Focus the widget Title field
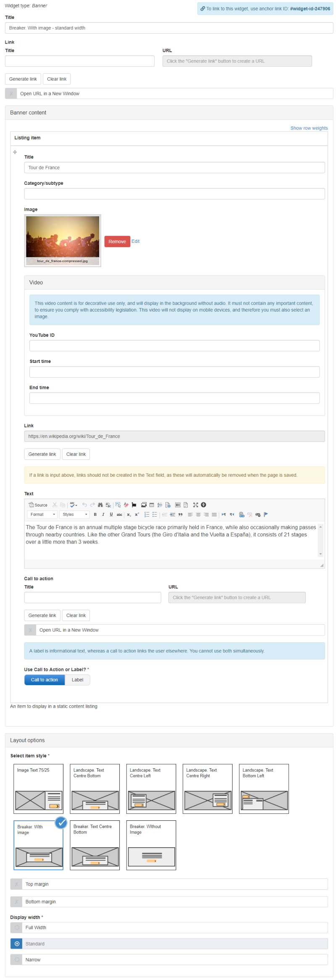 pyautogui.click(x=169, y=28)
